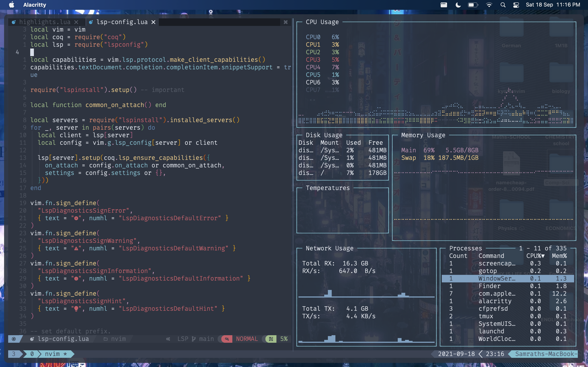
Task: Sort processes by CPU% column arrow
Action: [543, 256]
